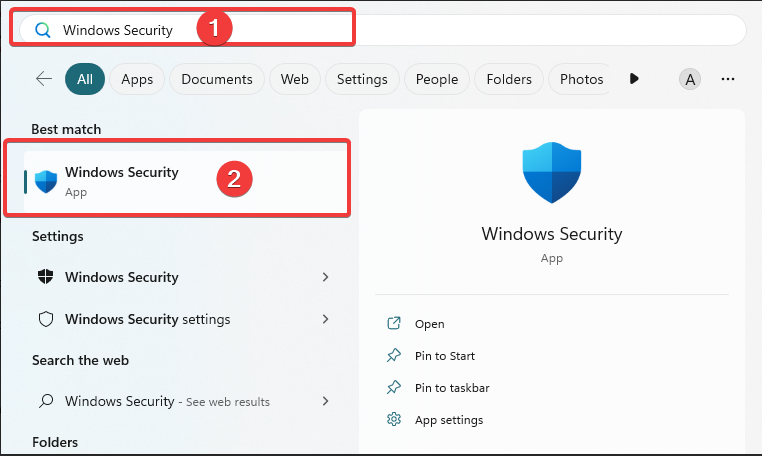The height and width of the screenshot is (456, 762).
Task: Click the blue shield icon in Best match
Action: 46,181
